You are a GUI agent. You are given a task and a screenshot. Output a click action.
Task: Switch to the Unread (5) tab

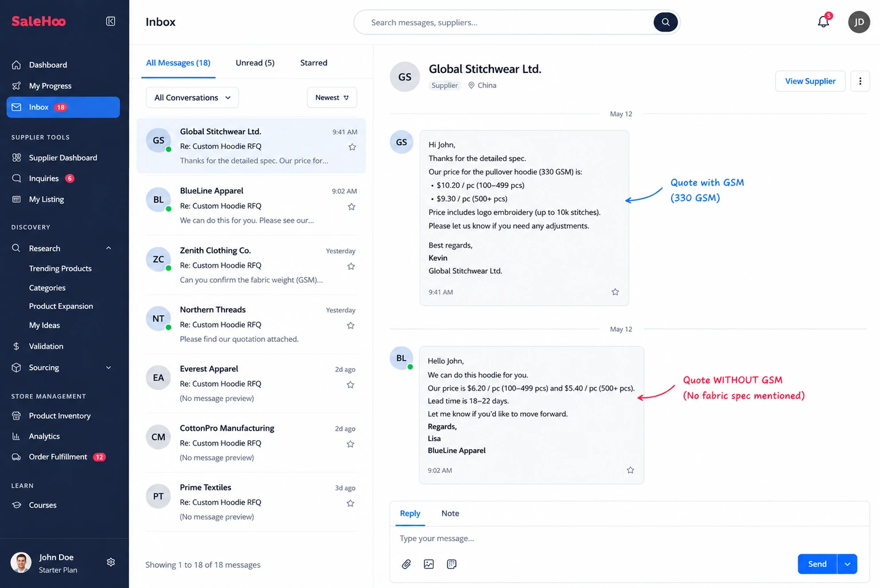coord(255,63)
